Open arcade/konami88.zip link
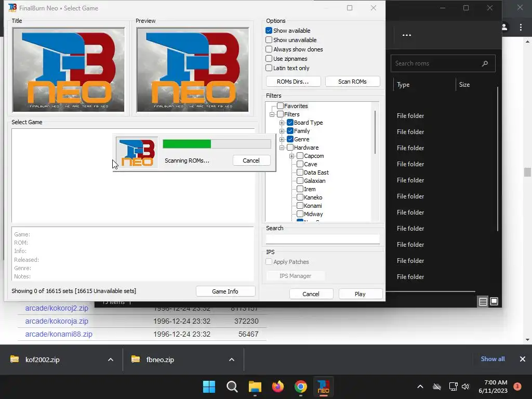This screenshot has height=399, width=532. (x=59, y=334)
